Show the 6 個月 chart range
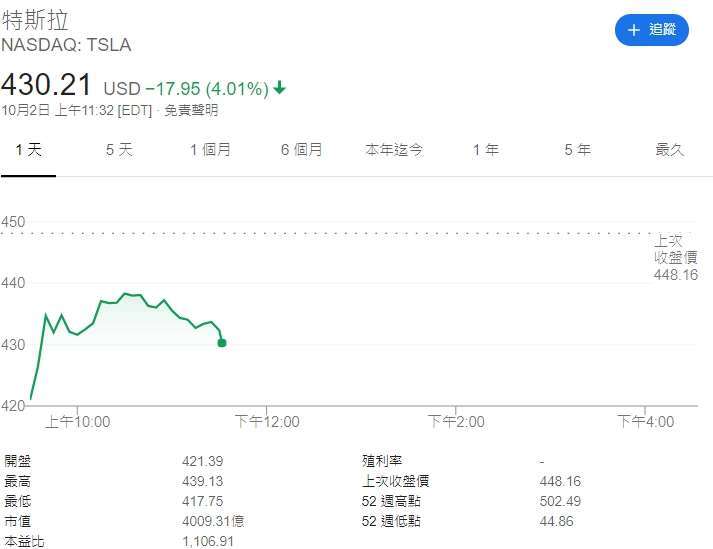This screenshot has height=549, width=713. [301, 150]
